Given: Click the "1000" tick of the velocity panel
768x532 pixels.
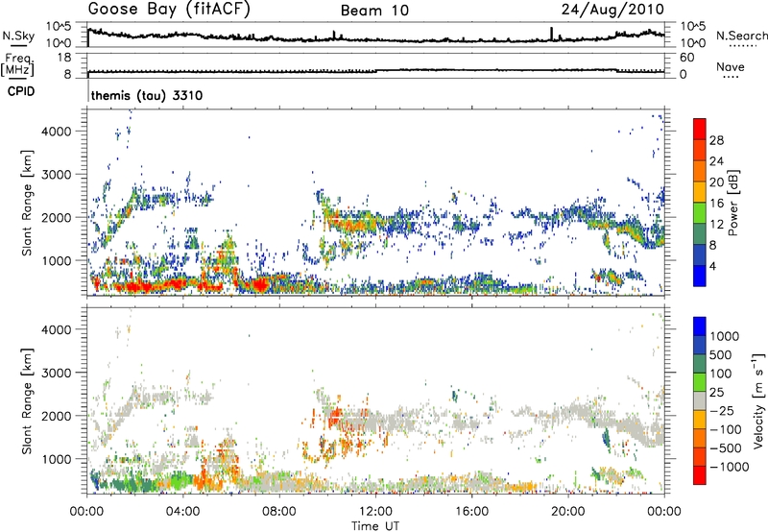Looking at the screenshot, I should click(57, 459).
